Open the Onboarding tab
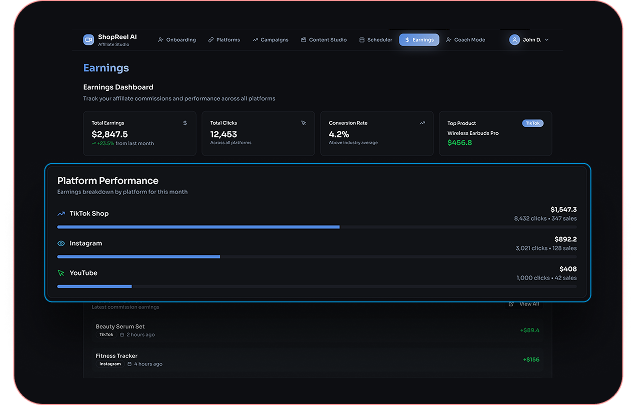Viewport: 636px width, 405px height. click(177, 40)
